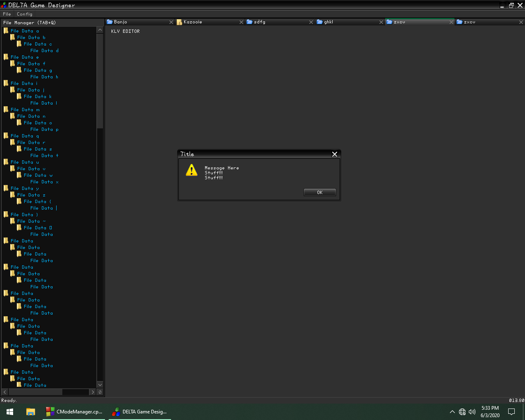
Task: Open the Config menu
Action: [x=25, y=14]
